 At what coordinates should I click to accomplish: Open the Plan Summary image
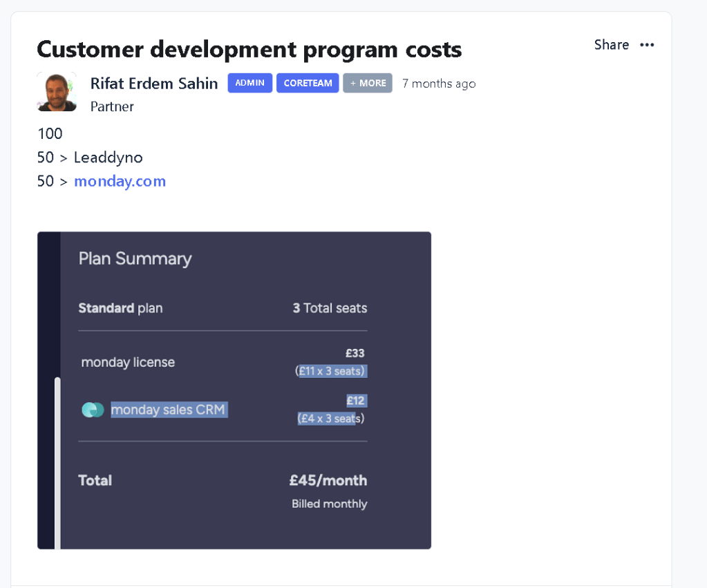click(x=234, y=390)
